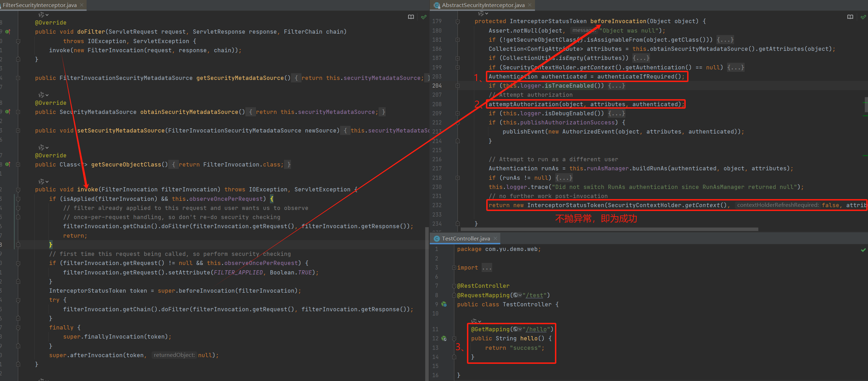Close the FilterSecurityInterceptor.java tab

click(x=82, y=5)
